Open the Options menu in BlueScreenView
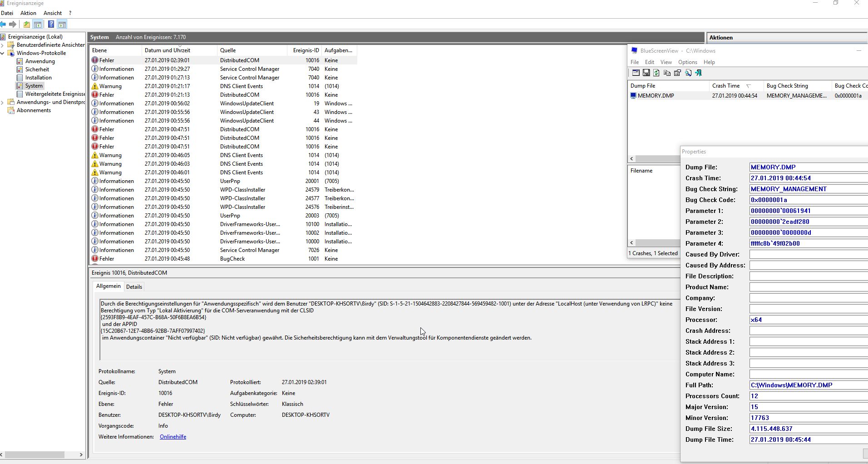Viewport: 868px width, 464px height. (688, 62)
